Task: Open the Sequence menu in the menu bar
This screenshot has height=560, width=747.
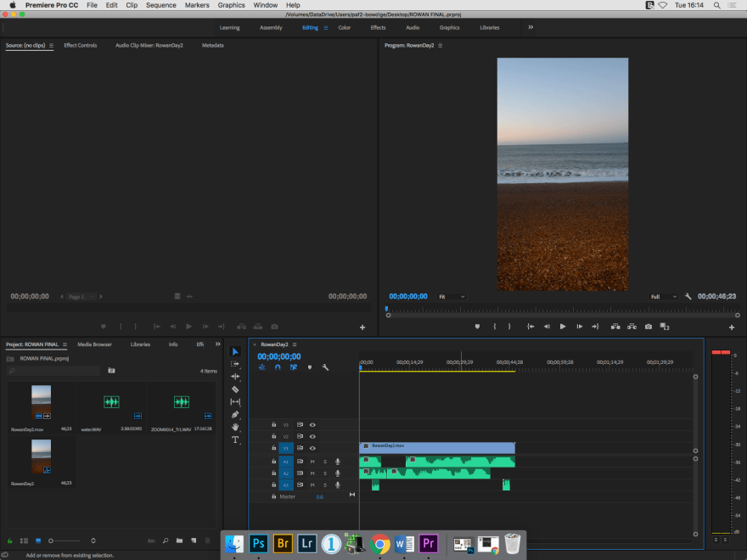Action: pos(160,5)
